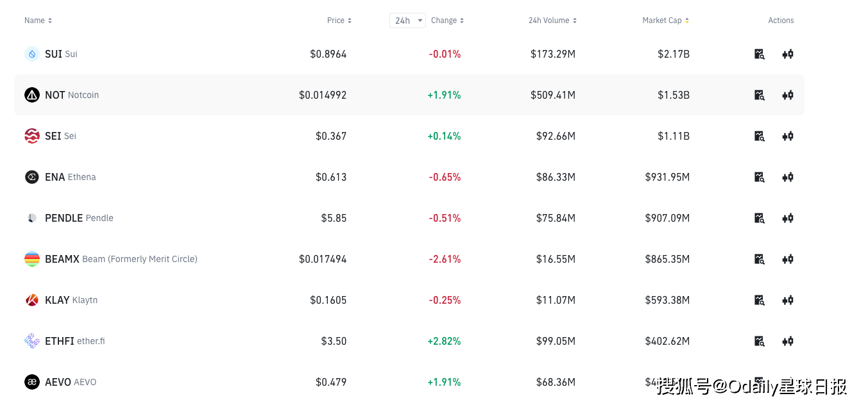This screenshot has height=405, width=868.
Task: Click the Sei coin logo
Action: [x=32, y=136]
